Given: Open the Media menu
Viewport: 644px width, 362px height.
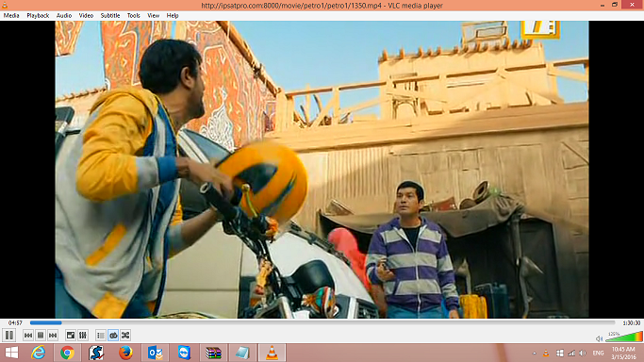Looking at the screenshot, I should [11, 16].
